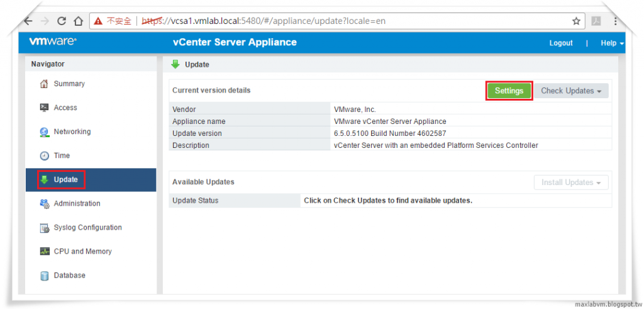The height and width of the screenshot is (309, 644).
Task: Click the Check Updates status message
Action: 388,201
